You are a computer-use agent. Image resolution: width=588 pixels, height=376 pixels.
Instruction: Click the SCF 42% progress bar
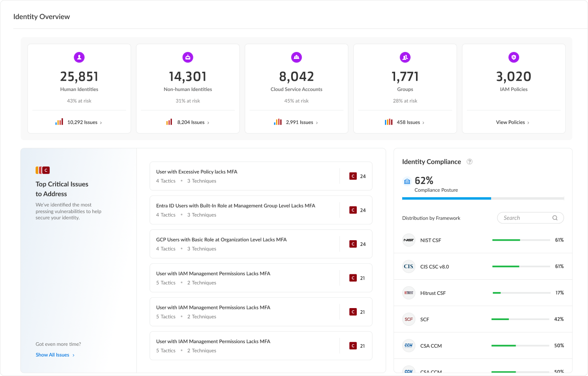click(x=520, y=319)
